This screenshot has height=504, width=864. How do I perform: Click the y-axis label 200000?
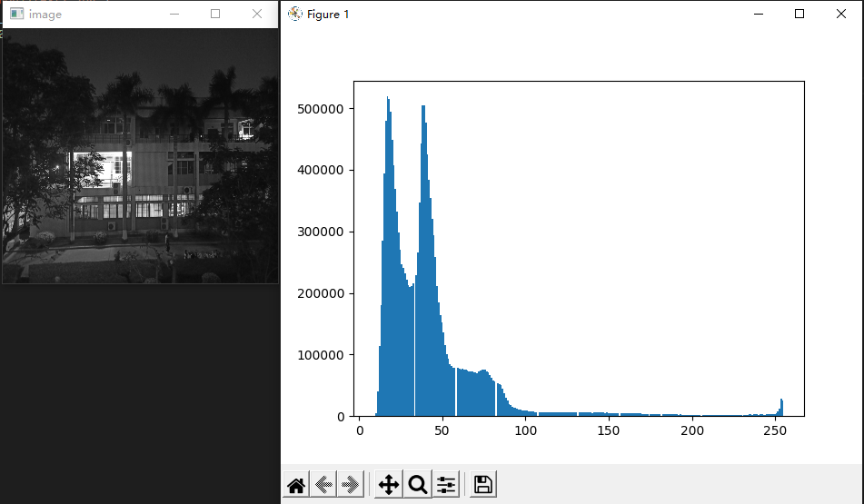320,293
